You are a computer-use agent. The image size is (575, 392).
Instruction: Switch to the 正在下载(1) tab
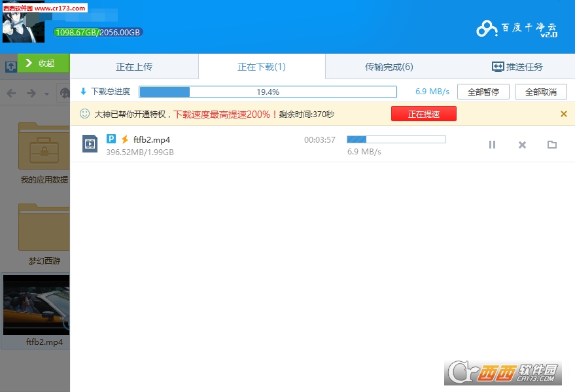point(262,67)
